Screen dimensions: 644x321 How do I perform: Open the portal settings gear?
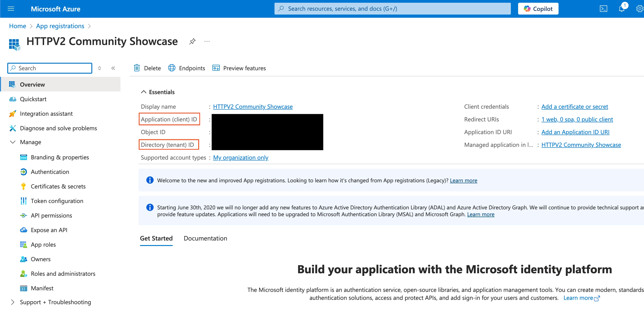click(x=639, y=9)
